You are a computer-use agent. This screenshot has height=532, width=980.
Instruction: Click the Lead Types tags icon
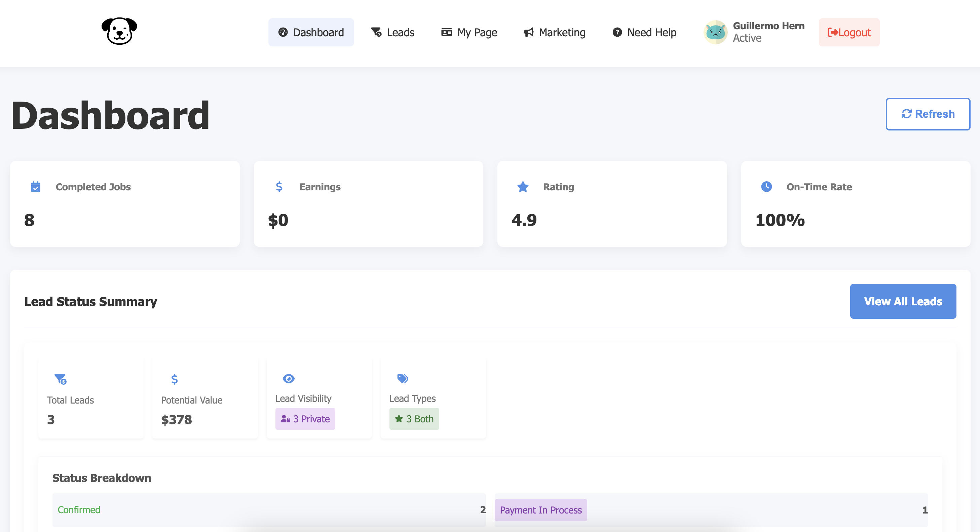click(x=403, y=378)
